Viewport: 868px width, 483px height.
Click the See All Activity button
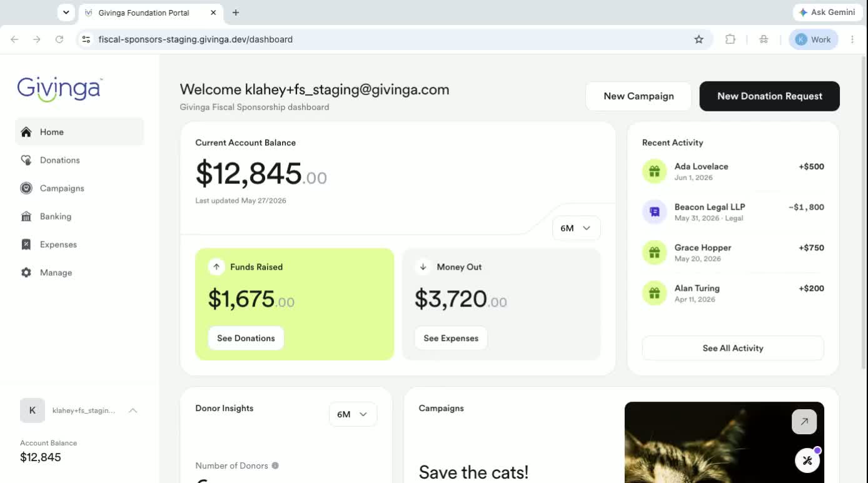pyautogui.click(x=733, y=348)
